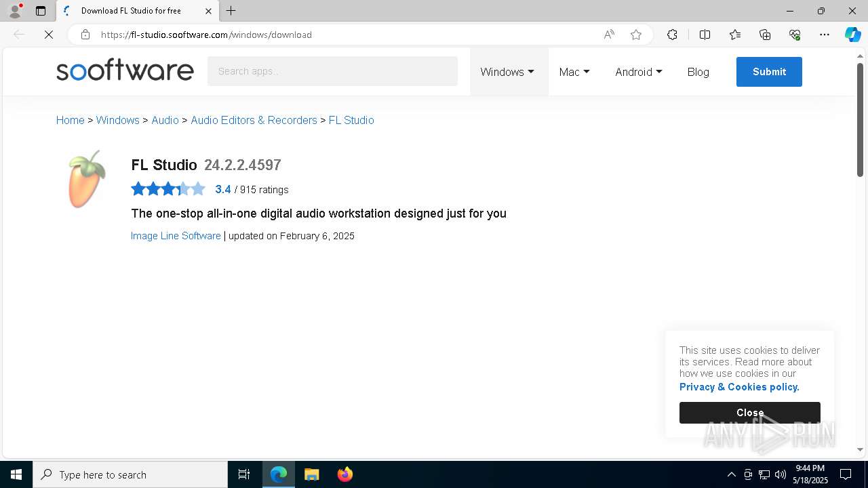Expand the Android dropdown menu
This screenshot has width=868, height=488.
639,72
